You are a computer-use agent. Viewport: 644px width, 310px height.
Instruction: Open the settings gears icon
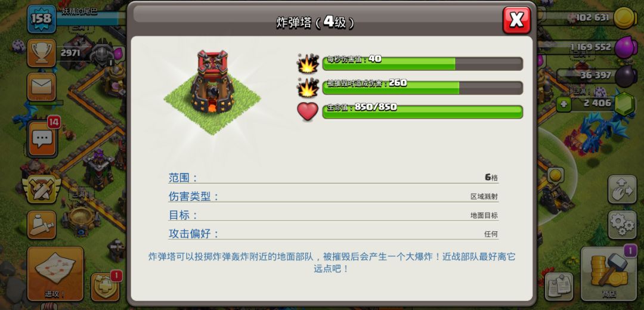[622, 225]
